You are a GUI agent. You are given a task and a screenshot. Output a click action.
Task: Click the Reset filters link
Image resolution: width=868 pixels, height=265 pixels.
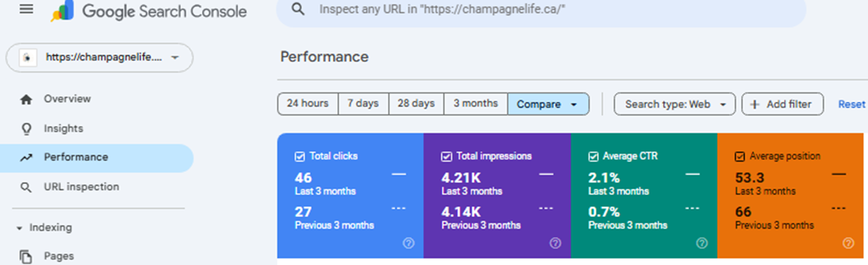pyautogui.click(x=851, y=104)
